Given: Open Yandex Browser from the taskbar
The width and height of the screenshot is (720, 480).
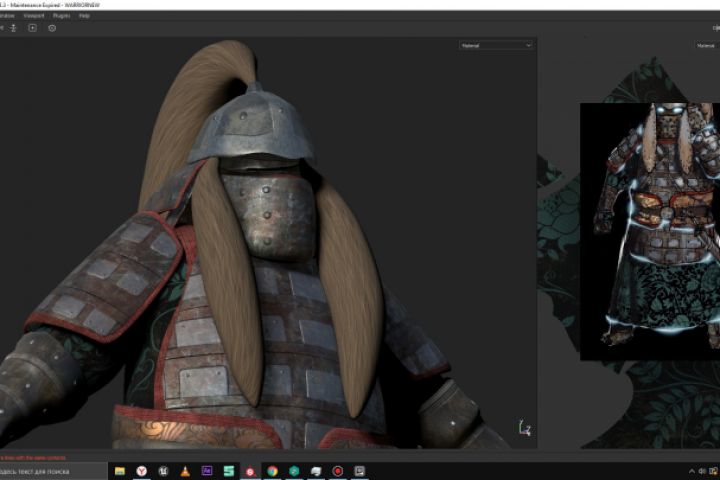Looking at the screenshot, I should [x=142, y=470].
